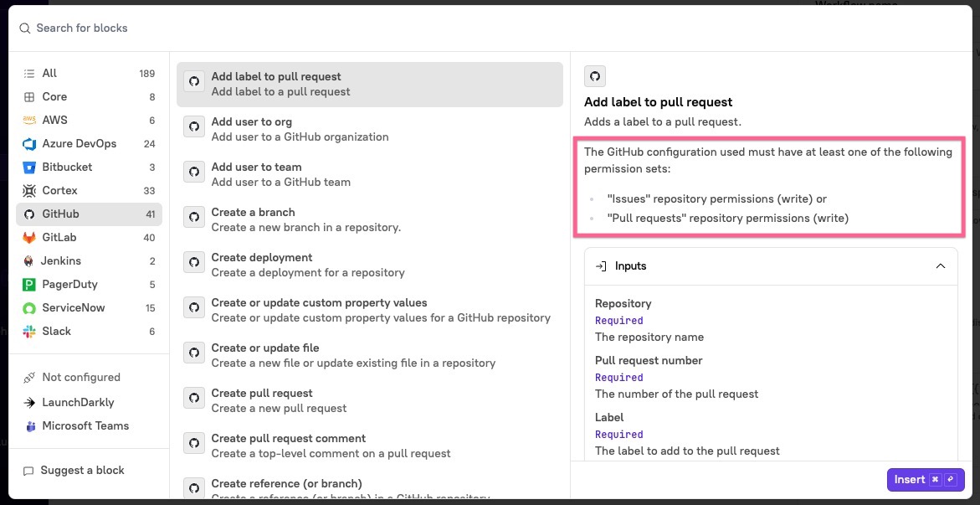This screenshot has height=505, width=980.
Task: Click the search magnifier icon
Action: pos(23,28)
